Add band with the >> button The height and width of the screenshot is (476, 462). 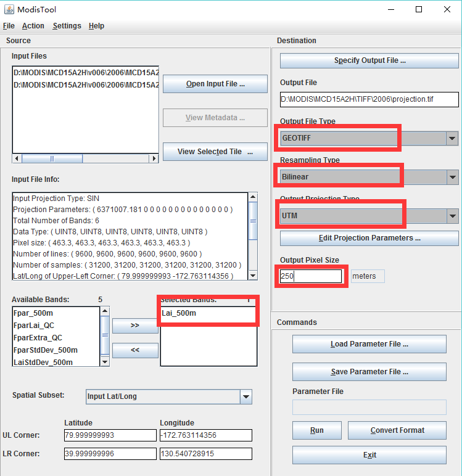[x=135, y=326]
